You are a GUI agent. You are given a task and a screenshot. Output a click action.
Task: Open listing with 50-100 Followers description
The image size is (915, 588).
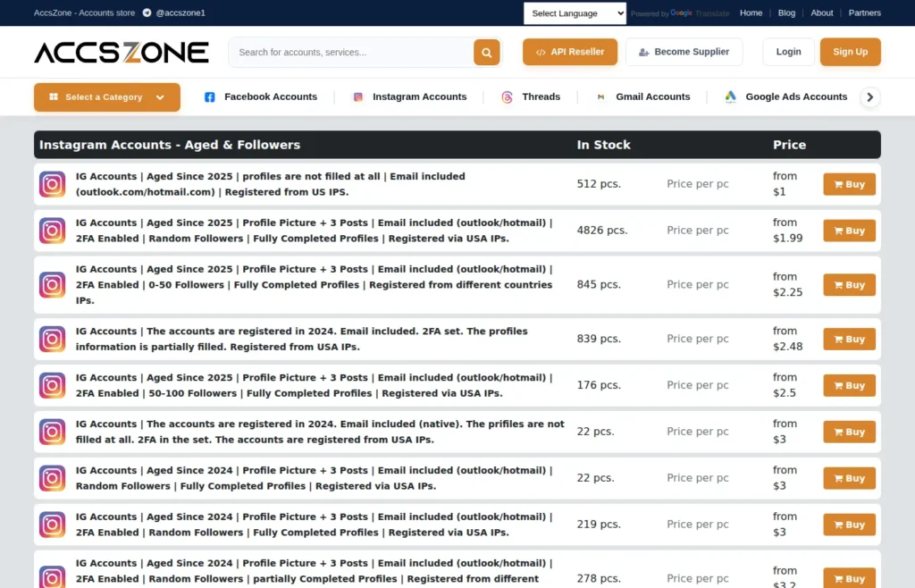click(x=314, y=385)
